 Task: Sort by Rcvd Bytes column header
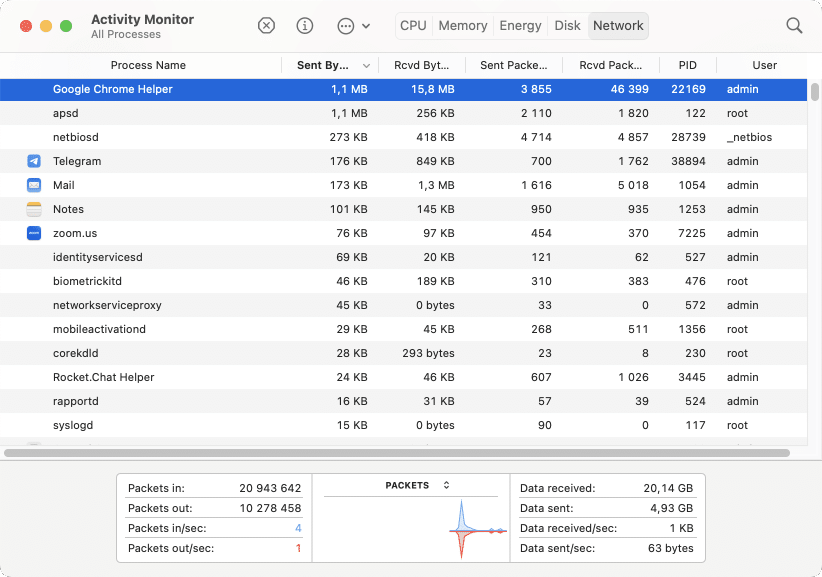pos(421,66)
